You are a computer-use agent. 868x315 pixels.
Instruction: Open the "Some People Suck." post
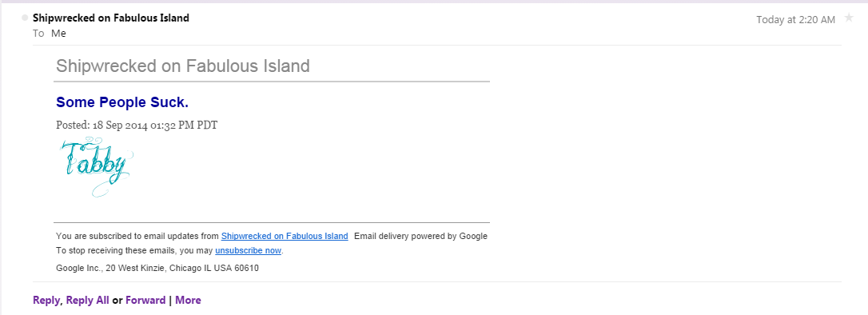click(122, 102)
